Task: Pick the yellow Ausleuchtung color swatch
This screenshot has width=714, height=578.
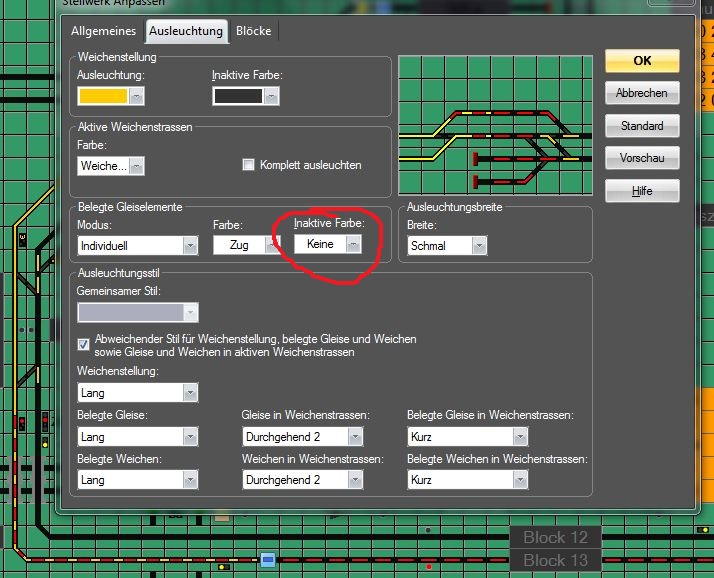Action: tap(103, 96)
